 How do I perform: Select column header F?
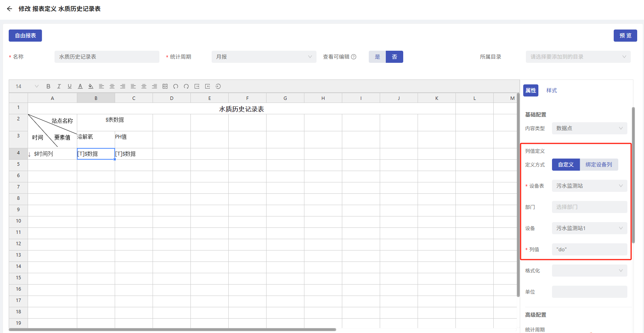click(x=248, y=98)
